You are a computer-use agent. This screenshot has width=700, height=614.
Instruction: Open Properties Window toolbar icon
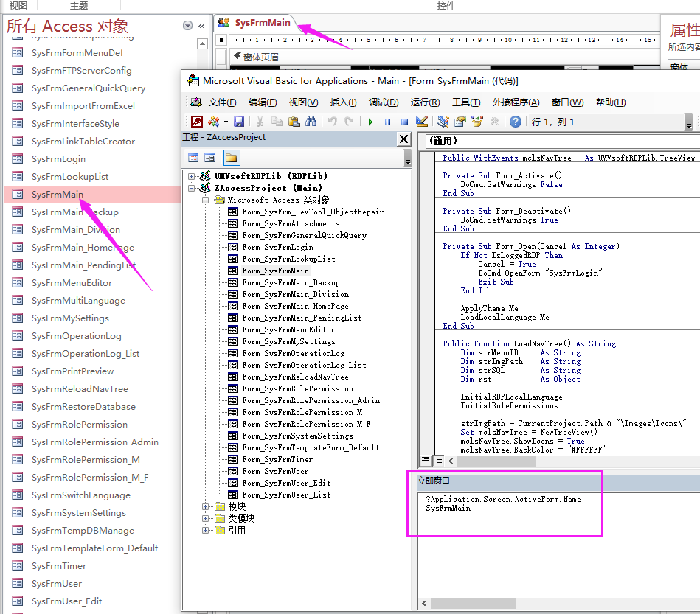click(x=460, y=122)
